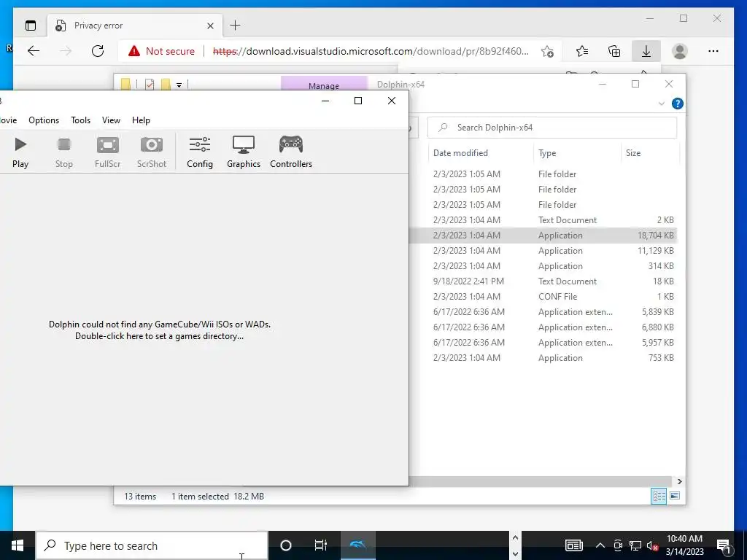This screenshot has height=560, width=747.
Task: Open notification center icon
Action: (724, 545)
